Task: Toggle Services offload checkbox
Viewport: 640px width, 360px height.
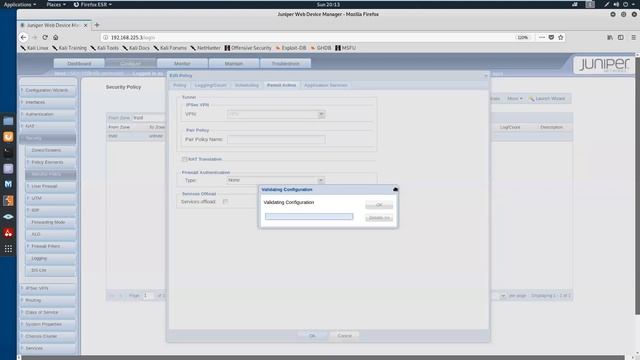Action: [225, 202]
